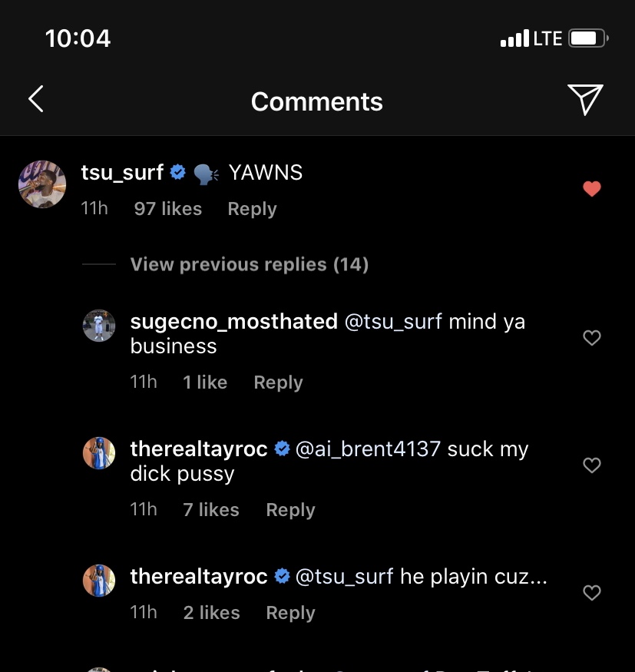Open the sugecno_mosthated username link
Viewport: 635px width, 672px height.
tap(233, 321)
